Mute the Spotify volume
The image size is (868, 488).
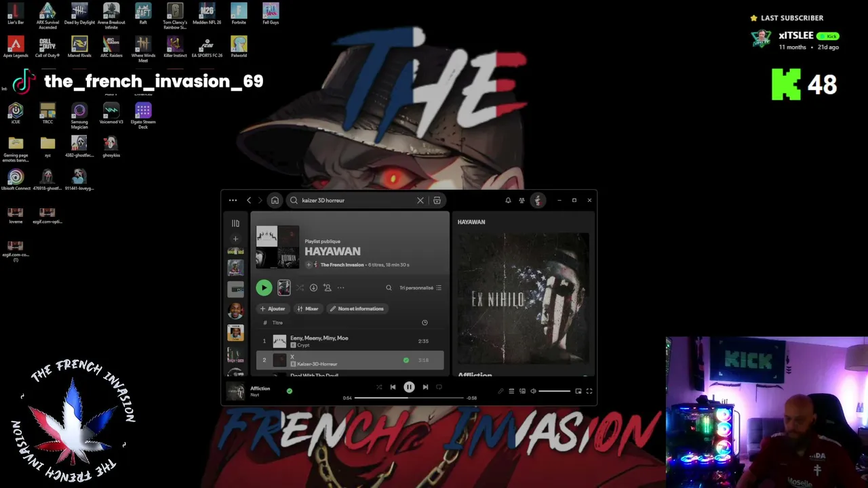click(533, 391)
